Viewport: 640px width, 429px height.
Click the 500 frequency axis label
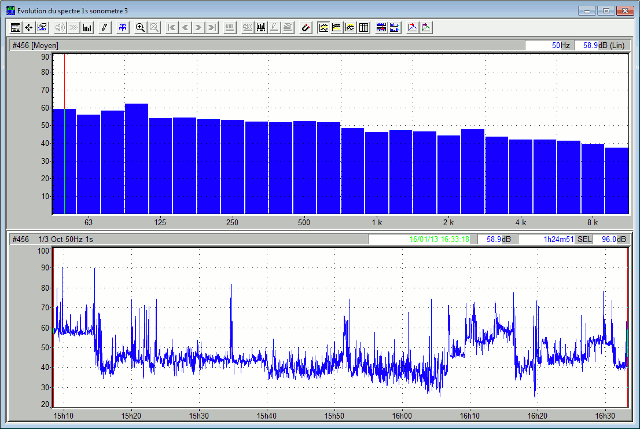(304, 222)
